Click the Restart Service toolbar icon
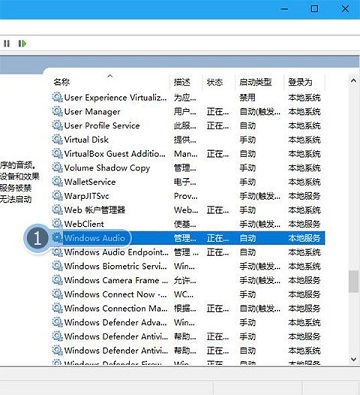Image resolution: width=360 pixels, height=395 pixels. coord(22,43)
